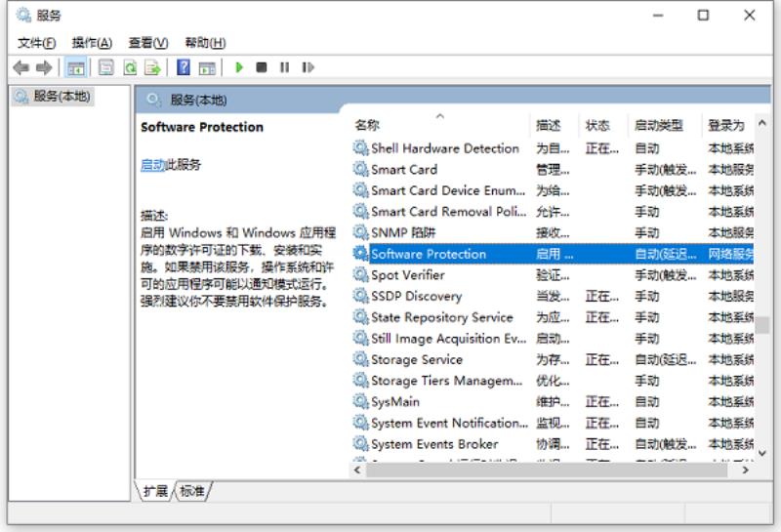This screenshot has width=781, height=532.
Task: Click the Export list toolbar icon
Action: click(152, 67)
